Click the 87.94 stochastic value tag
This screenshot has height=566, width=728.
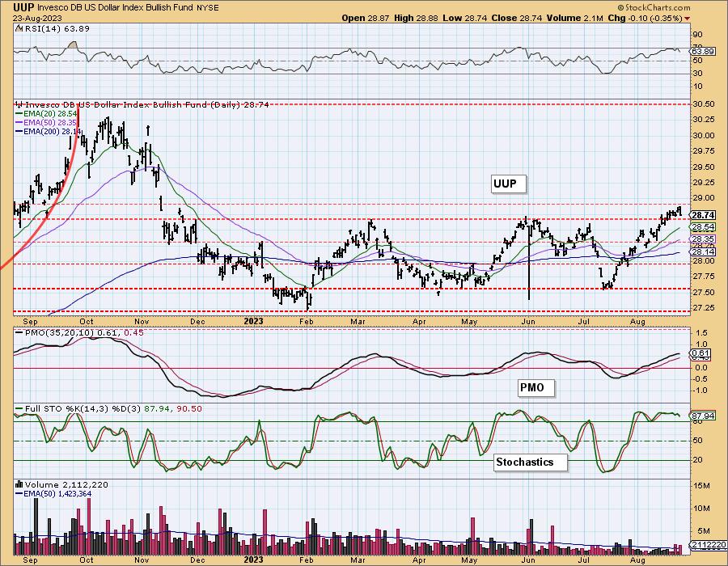[x=702, y=416]
